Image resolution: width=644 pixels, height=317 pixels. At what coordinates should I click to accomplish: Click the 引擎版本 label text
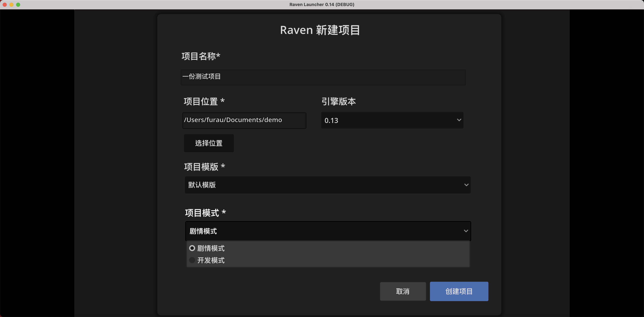[338, 101]
